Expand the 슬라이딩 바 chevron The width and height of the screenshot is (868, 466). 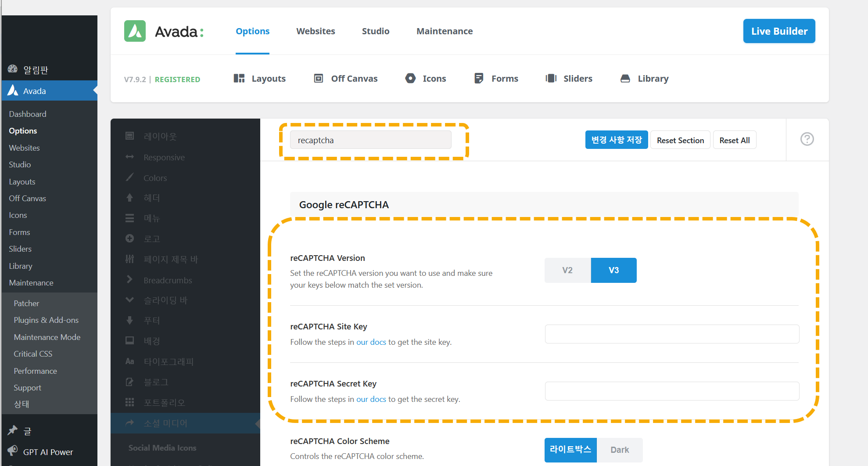click(129, 300)
